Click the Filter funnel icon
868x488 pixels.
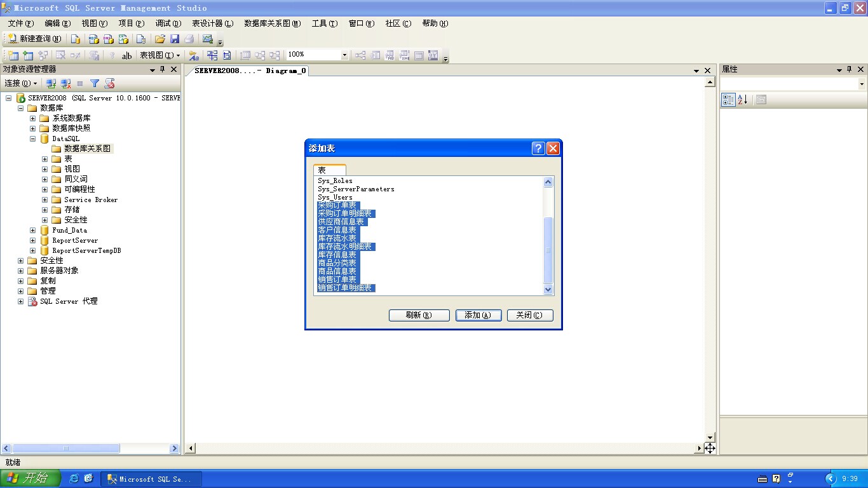pos(95,83)
